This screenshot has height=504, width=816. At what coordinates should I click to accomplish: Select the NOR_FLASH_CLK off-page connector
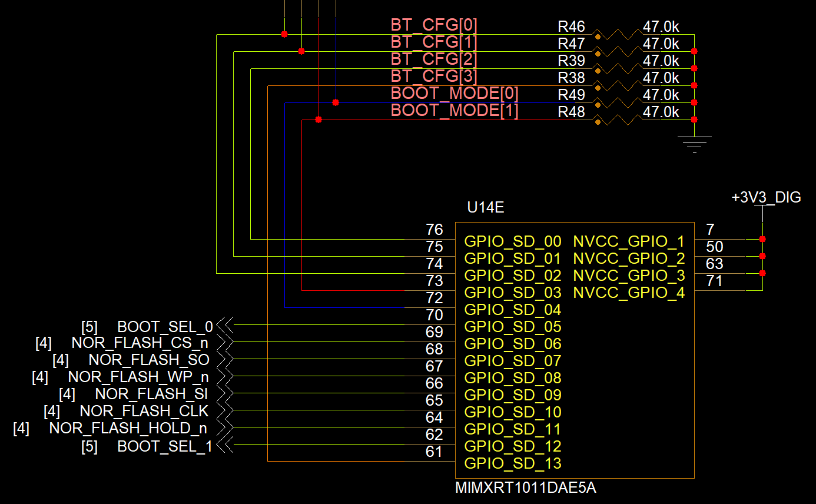pyautogui.click(x=225, y=410)
